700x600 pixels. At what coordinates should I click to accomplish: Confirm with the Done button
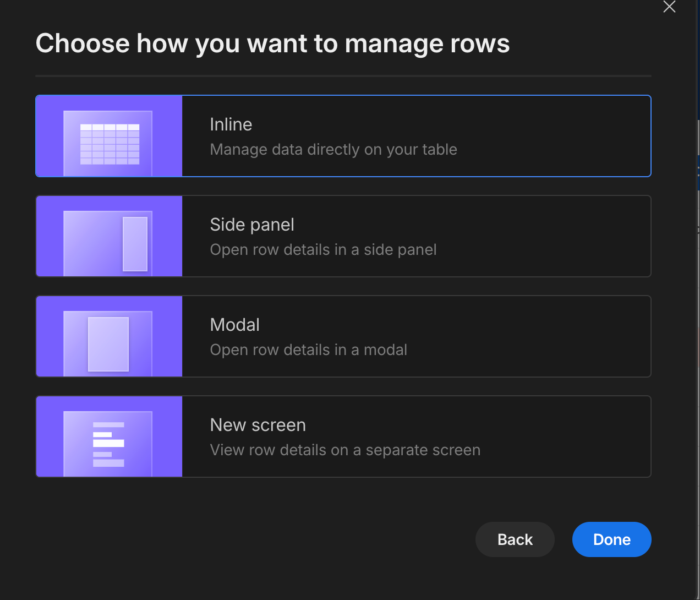coord(612,539)
